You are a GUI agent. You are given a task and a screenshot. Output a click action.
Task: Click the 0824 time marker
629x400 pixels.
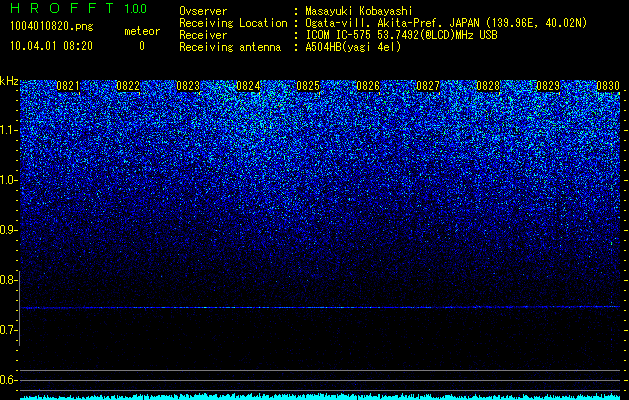[248, 86]
